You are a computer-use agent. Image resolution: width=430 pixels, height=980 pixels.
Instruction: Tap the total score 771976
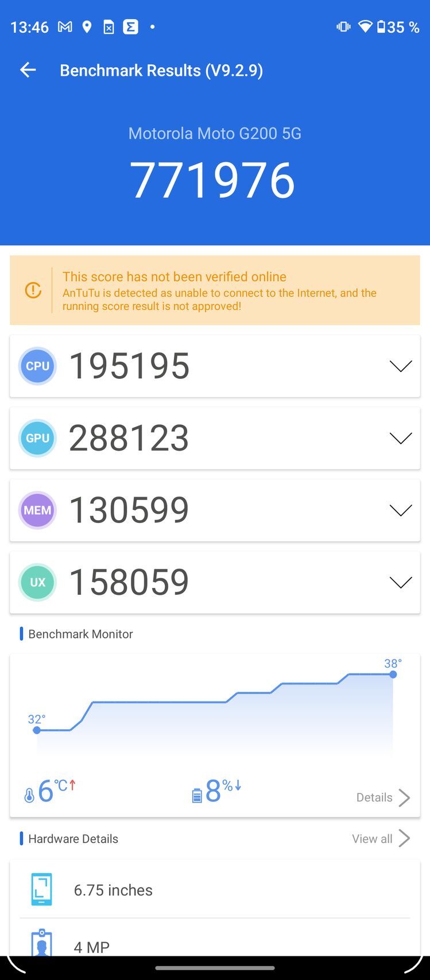click(x=212, y=180)
